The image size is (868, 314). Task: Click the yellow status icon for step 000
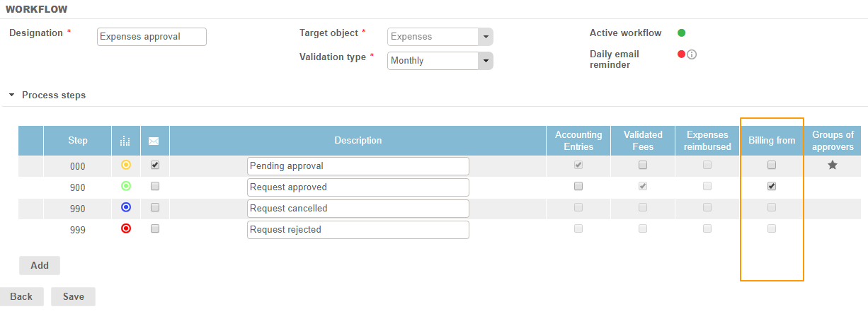(126, 165)
